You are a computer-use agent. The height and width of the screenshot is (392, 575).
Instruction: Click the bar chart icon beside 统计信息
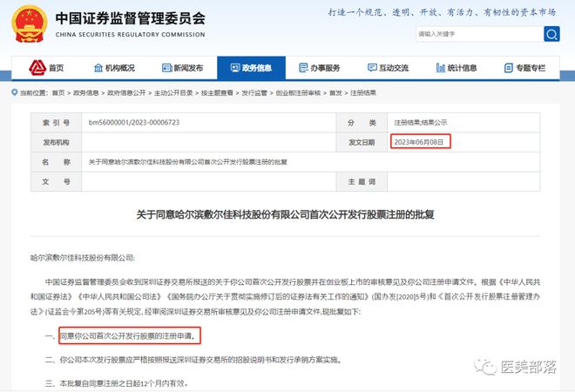point(441,68)
